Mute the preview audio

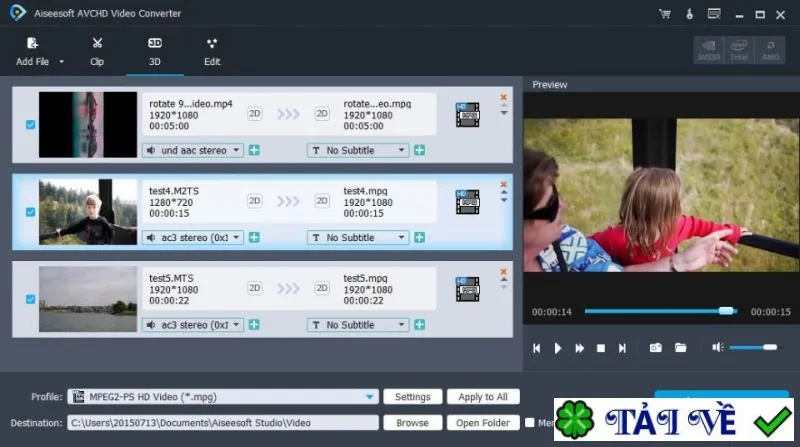coord(718,347)
